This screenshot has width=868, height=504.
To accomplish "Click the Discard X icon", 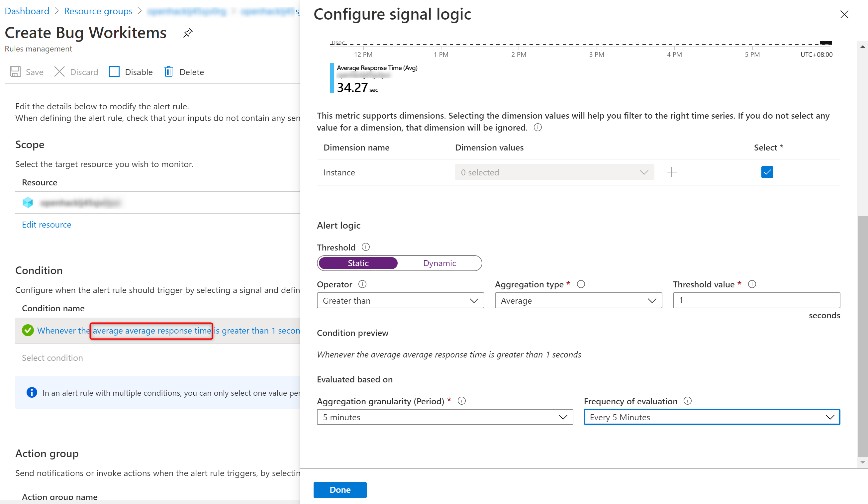I will tap(59, 72).
